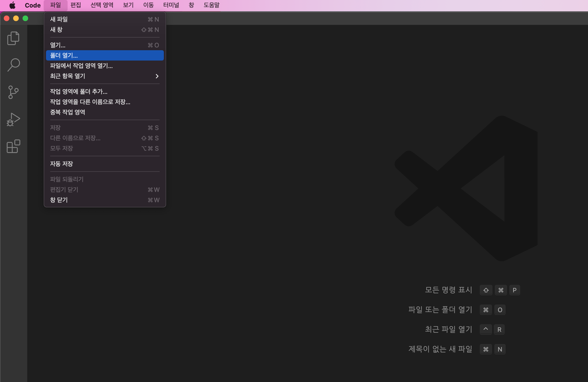
Task: Click the Apple logo menu
Action: [12, 5]
